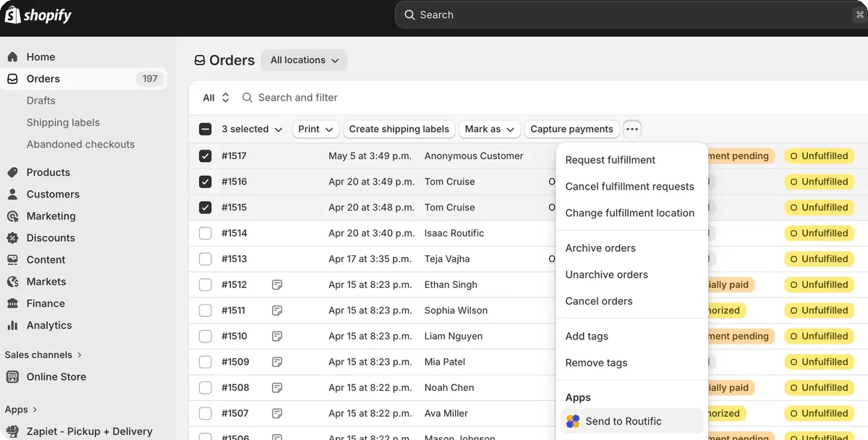Uncheck order #1516 checkbox
The height and width of the screenshot is (440, 868).
(x=205, y=182)
